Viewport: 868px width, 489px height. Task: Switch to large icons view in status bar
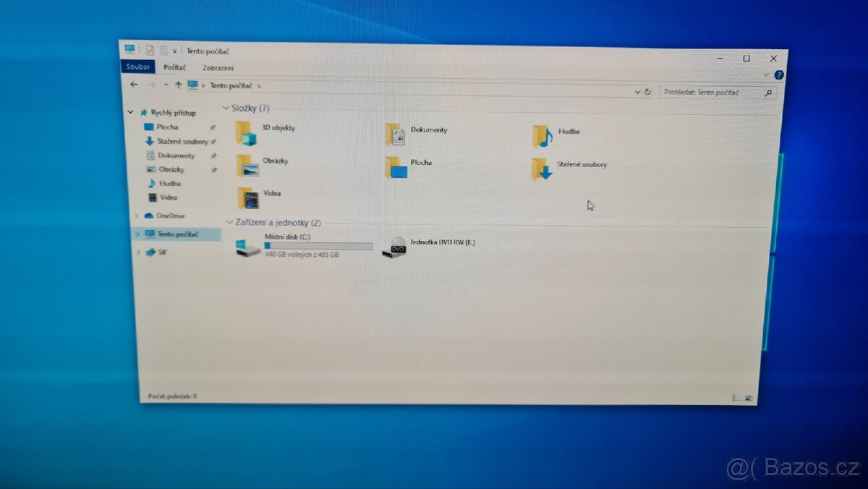point(747,397)
